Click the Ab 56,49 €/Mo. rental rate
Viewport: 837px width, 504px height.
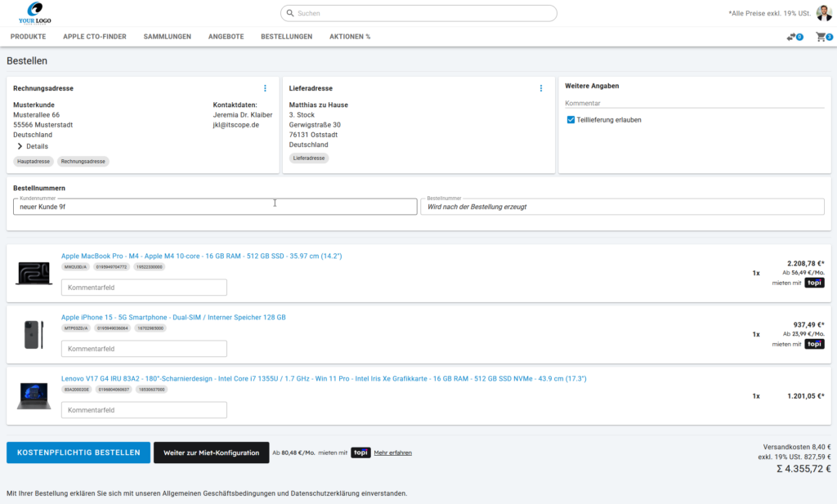click(x=803, y=273)
